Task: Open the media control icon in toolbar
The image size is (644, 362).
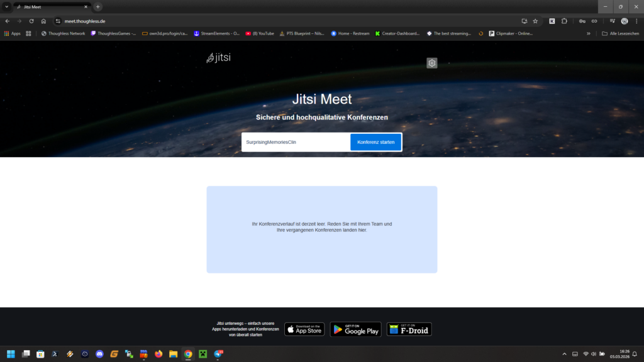Action: [612, 21]
